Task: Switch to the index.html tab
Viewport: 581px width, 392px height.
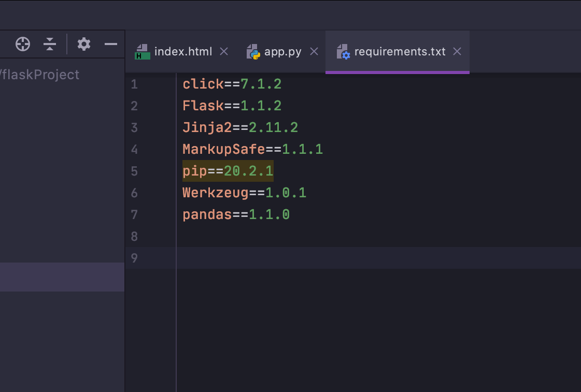Action: tap(183, 51)
